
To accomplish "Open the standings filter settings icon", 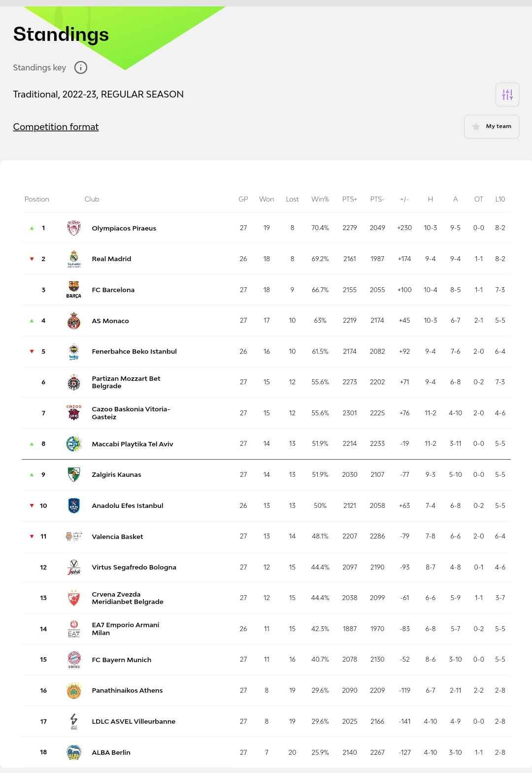I will [507, 95].
